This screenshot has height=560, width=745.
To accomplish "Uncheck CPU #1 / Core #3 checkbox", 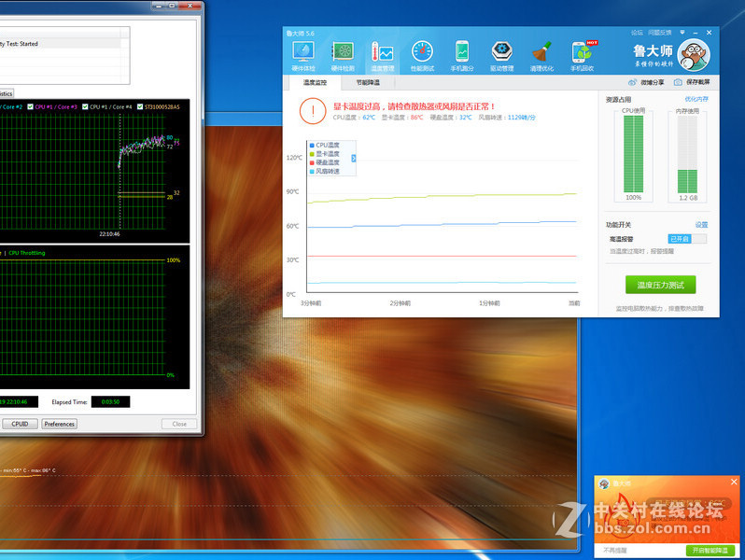I will [31, 106].
